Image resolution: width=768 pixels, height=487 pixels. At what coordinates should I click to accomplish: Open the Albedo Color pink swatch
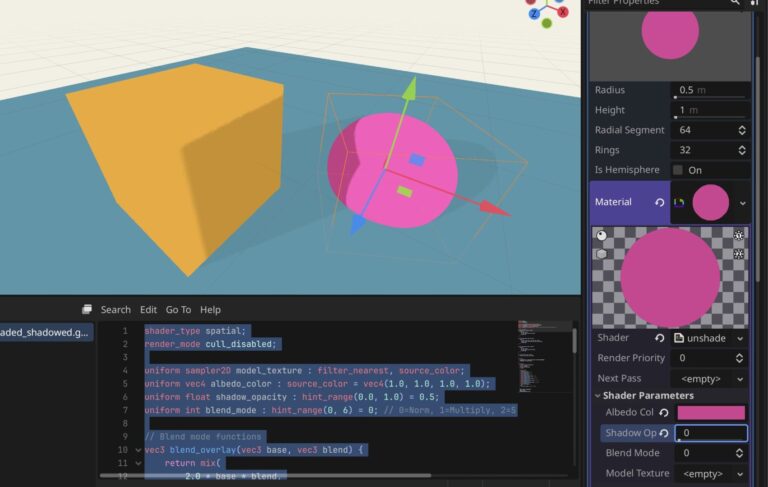pyautogui.click(x=711, y=413)
